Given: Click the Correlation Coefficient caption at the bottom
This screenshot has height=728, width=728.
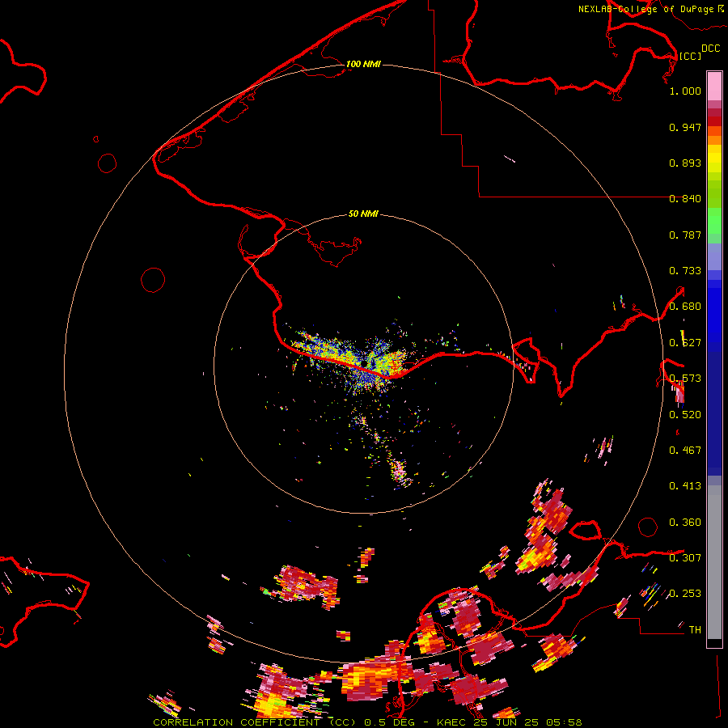Looking at the screenshot, I should tap(367, 722).
